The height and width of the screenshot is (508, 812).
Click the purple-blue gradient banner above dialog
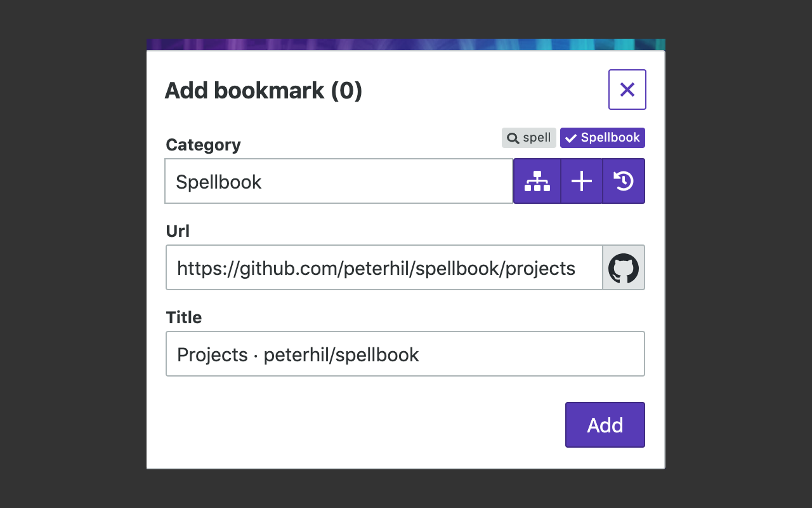(x=406, y=44)
